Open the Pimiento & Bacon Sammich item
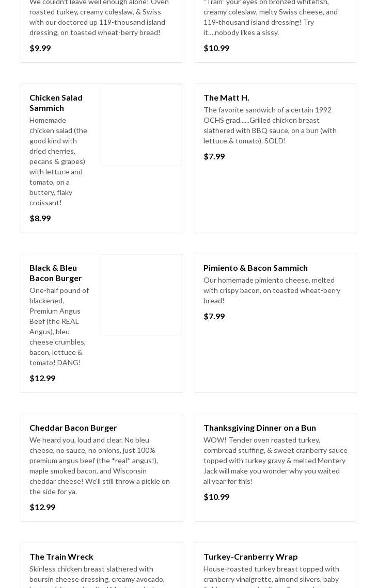Image resolution: width=377 pixels, height=588 pixels. click(x=255, y=268)
